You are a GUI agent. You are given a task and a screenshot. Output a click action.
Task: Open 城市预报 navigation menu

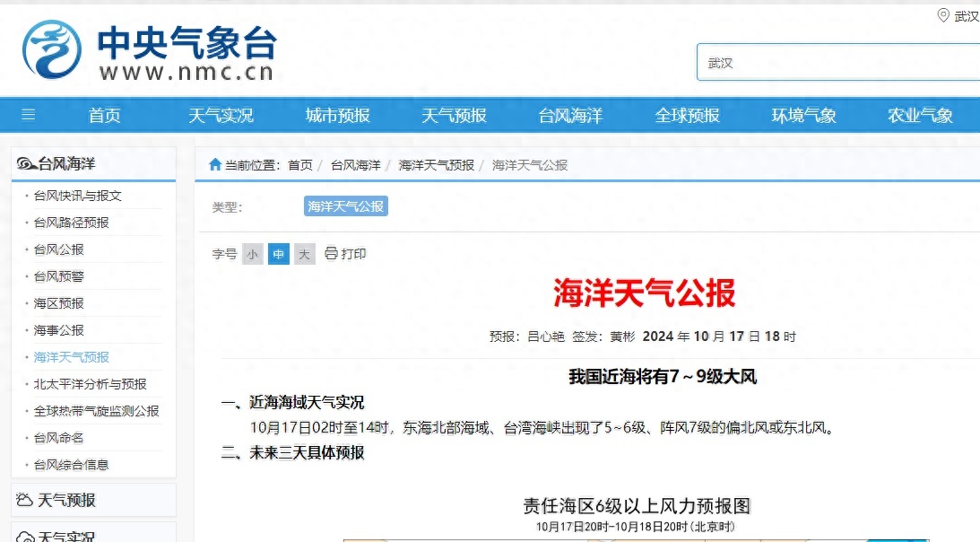337,115
